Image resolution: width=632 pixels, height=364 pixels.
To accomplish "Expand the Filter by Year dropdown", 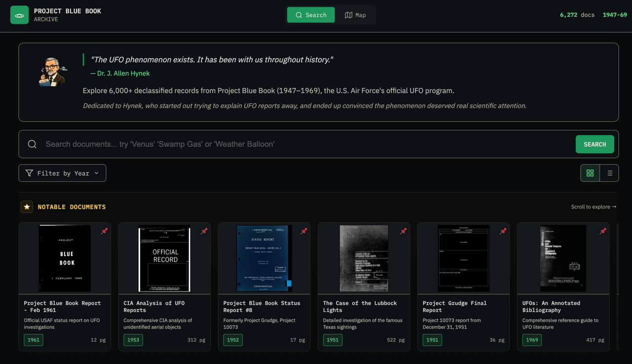I will pyautogui.click(x=62, y=173).
